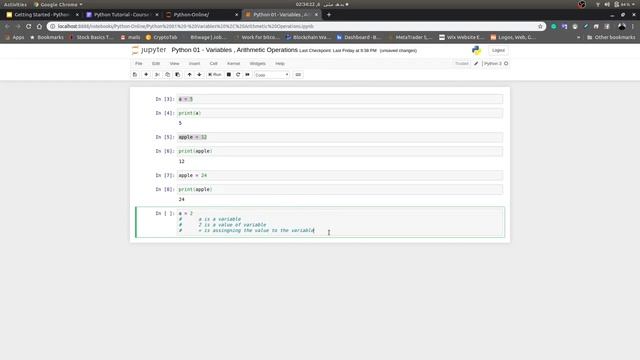Rename notebook title Python 01 - Variables

point(235,50)
